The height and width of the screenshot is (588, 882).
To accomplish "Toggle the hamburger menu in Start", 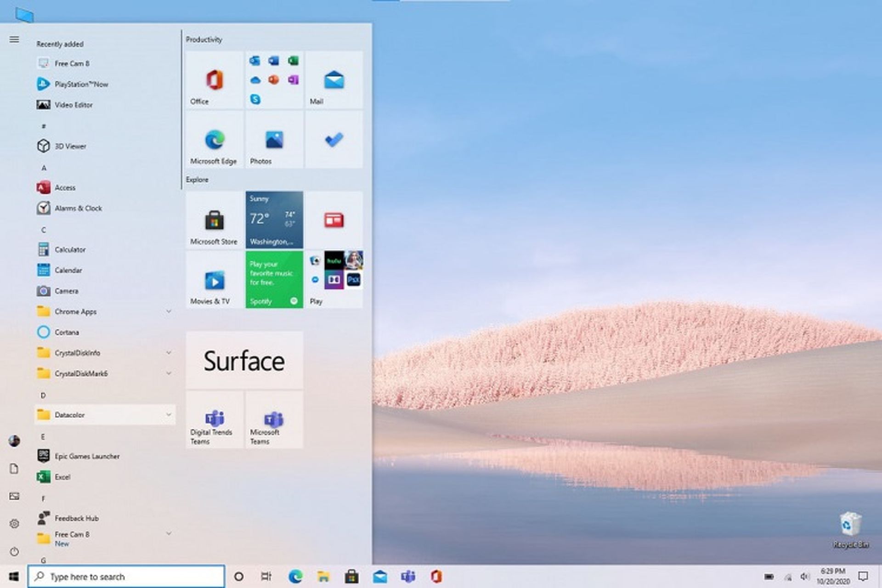I will 14,40.
